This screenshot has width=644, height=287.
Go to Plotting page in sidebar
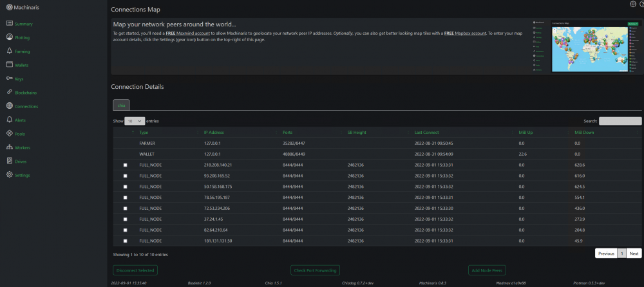click(x=22, y=38)
